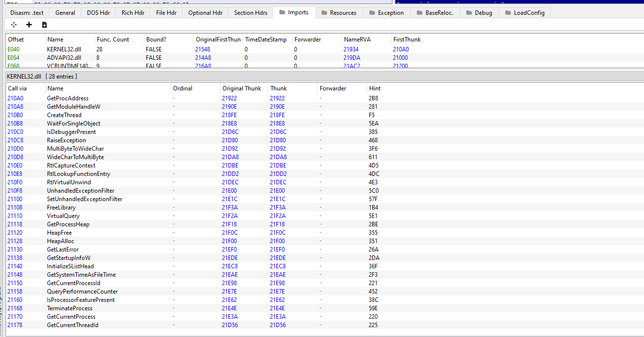Click the document-with-plus toolbar icon

pos(44,25)
